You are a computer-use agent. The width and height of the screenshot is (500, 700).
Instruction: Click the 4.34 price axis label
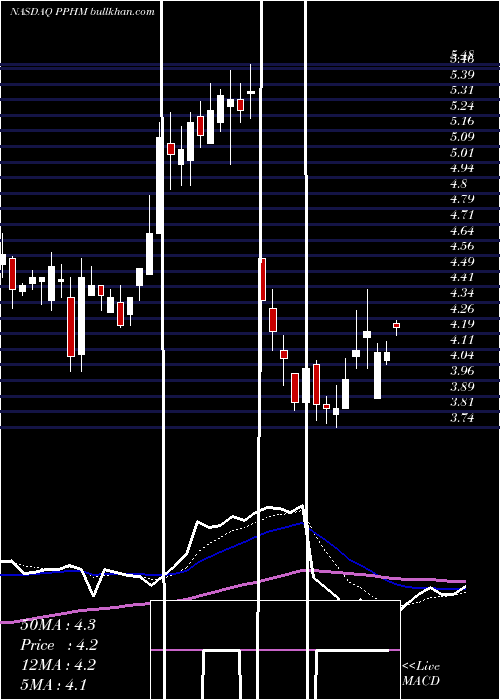pyautogui.click(x=462, y=293)
